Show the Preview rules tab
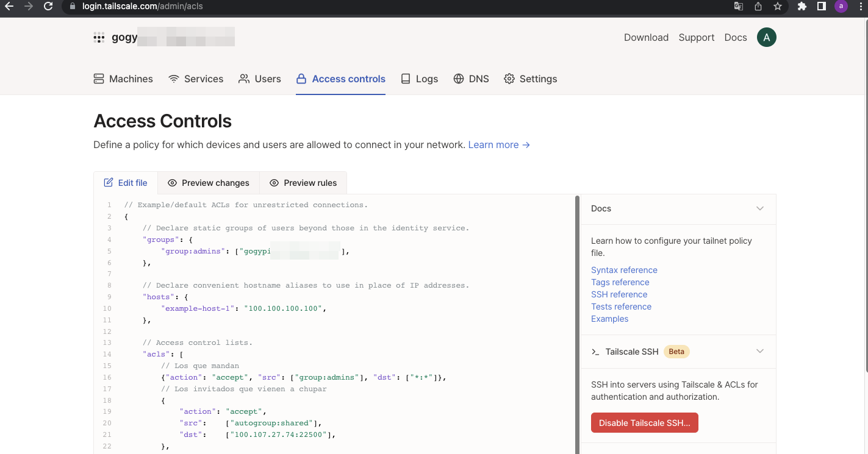The height and width of the screenshot is (454, 868). 303,183
